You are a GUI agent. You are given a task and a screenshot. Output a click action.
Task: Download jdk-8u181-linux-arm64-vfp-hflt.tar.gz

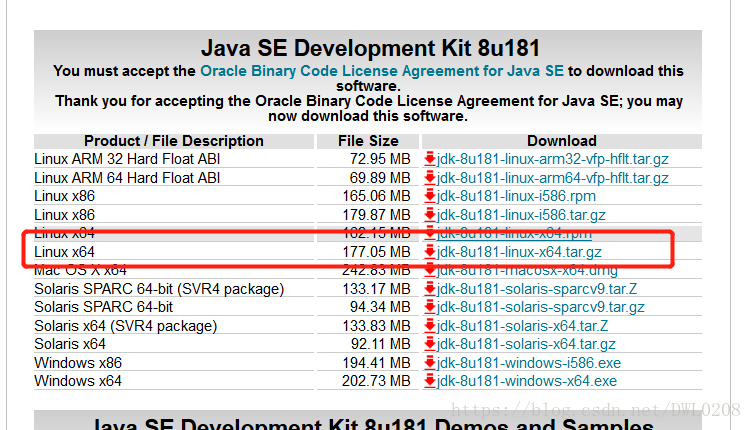coord(552,178)
